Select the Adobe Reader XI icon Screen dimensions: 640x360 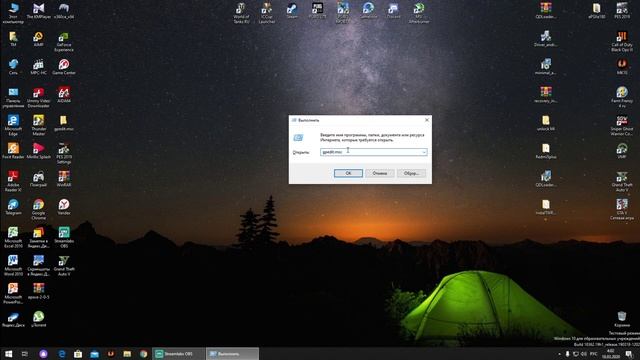pyautogui.click(x=13, y=181)
